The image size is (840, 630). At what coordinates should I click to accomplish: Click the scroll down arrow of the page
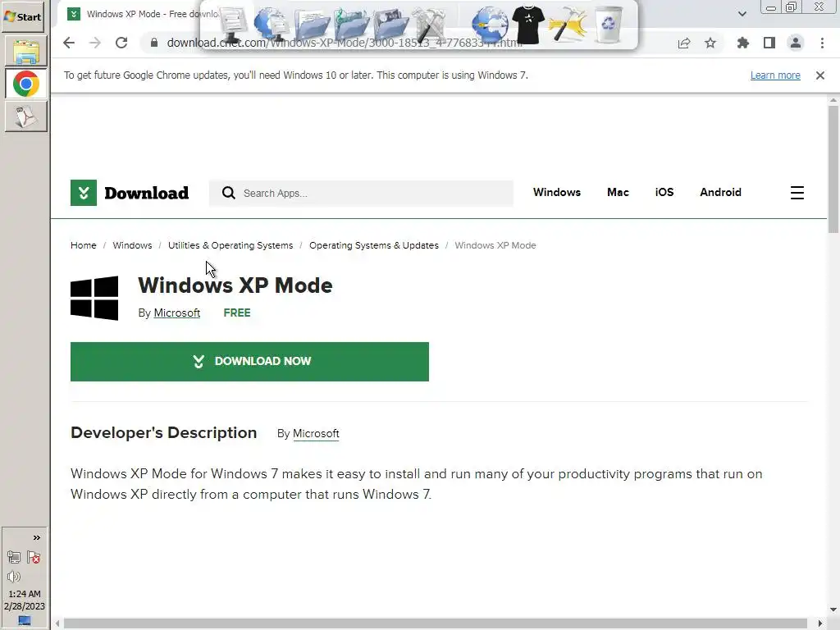(833, 609)
